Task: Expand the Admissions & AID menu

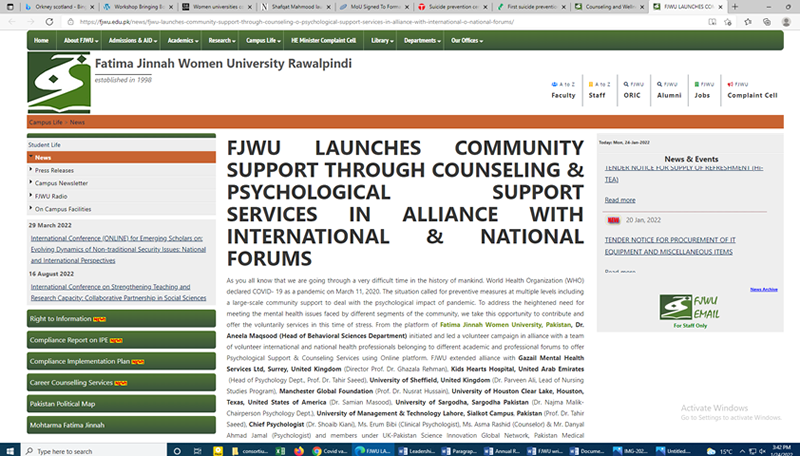Action: click(x=132, y=40)
